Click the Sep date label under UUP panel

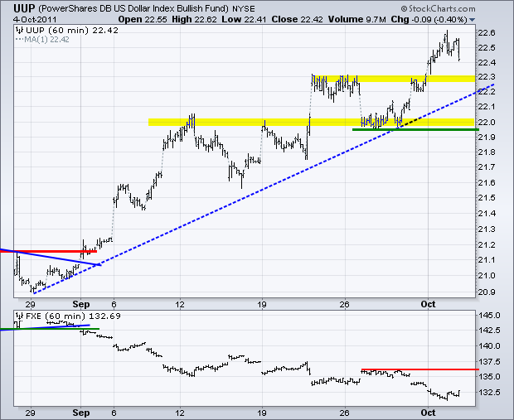(x=81, y=304)
